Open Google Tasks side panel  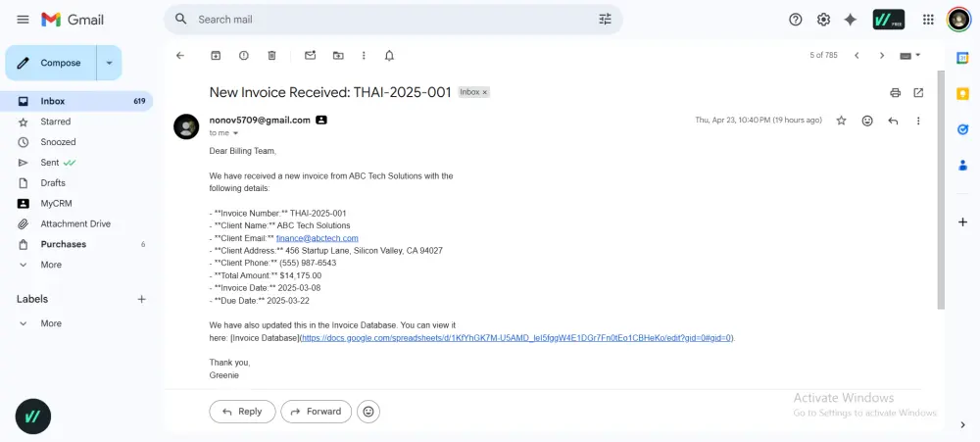962,129
